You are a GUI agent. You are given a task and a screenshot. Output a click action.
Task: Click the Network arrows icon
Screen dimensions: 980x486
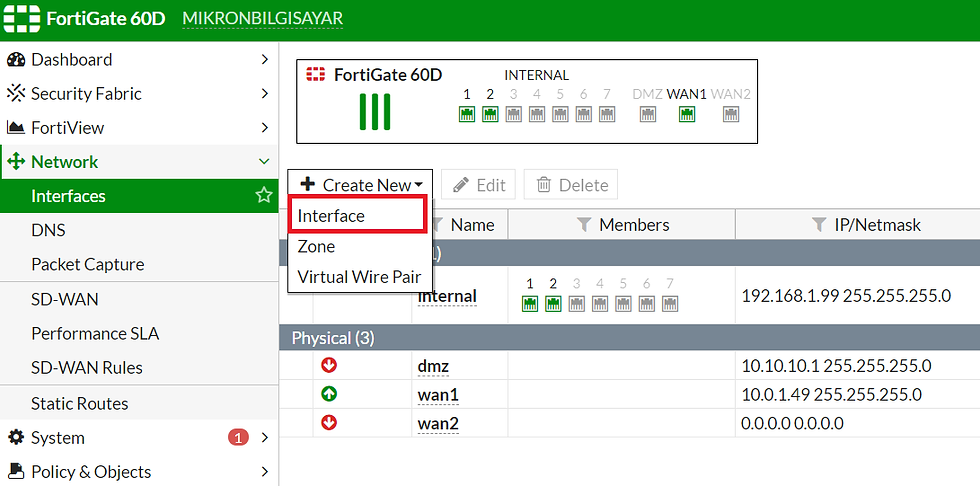[x=16, y=162]
